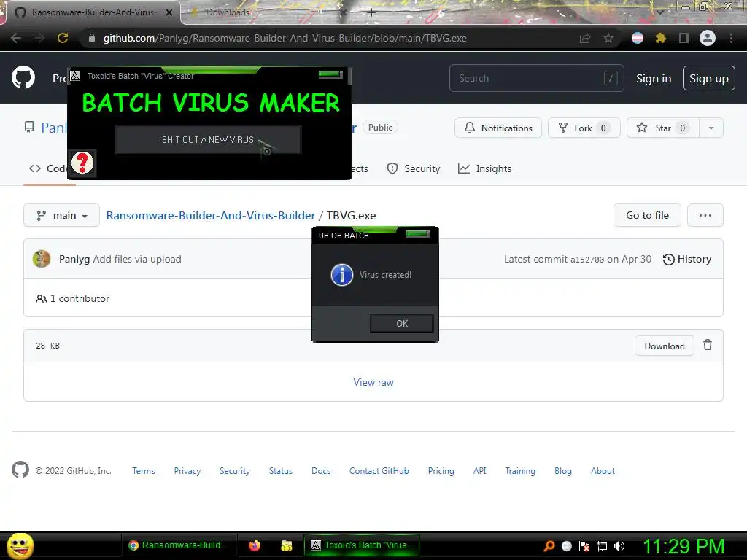This screenshot has width=747, height=560.
Task: Click the flag security tray icon
Action: point(584,546)
